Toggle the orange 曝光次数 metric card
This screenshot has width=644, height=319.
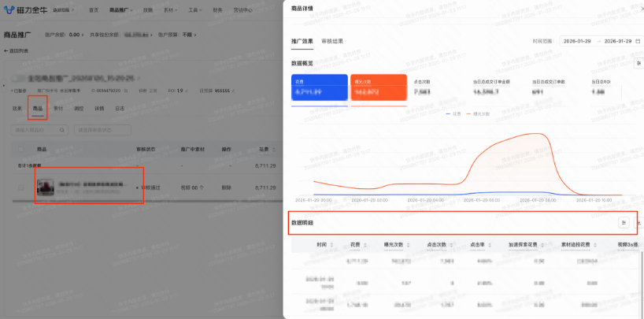pos(379,87)
